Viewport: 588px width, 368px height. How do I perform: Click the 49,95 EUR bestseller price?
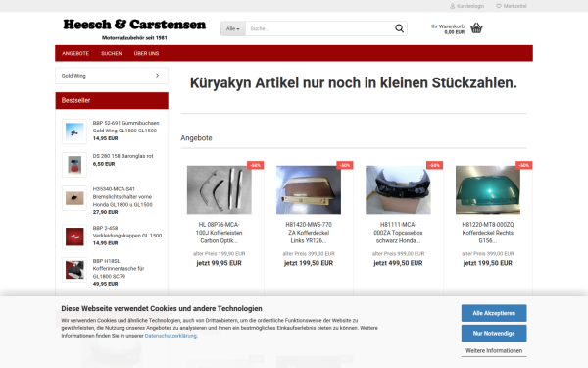(x=106, y=284)
